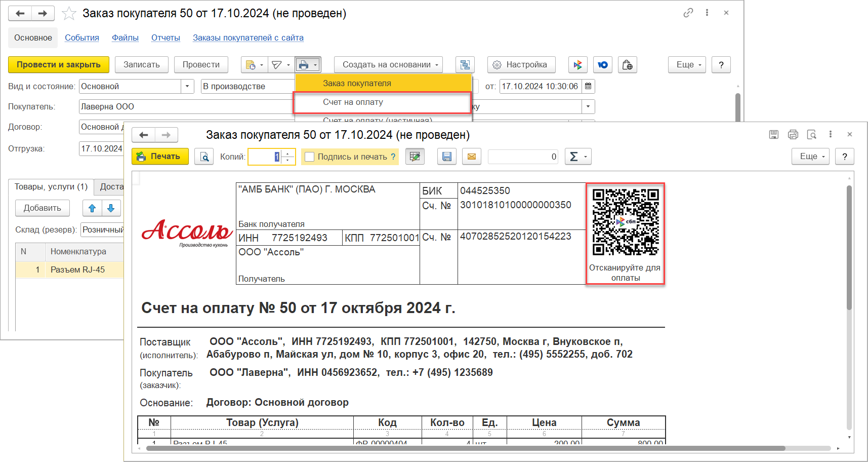Click the YooMoney payment icon
868x462 pixels.
tap(602, 65)
